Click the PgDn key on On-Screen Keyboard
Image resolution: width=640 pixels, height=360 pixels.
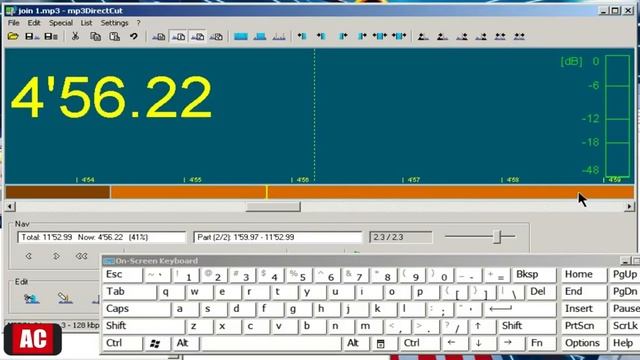click(625, 292)
